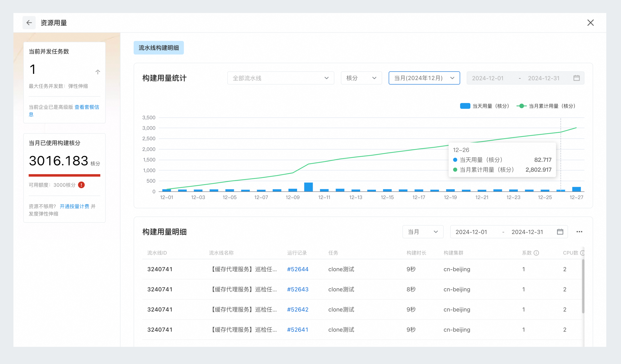Close the 资源用量 panel
Viewport: 621px width, 364px height.
(x=590, y=23)
